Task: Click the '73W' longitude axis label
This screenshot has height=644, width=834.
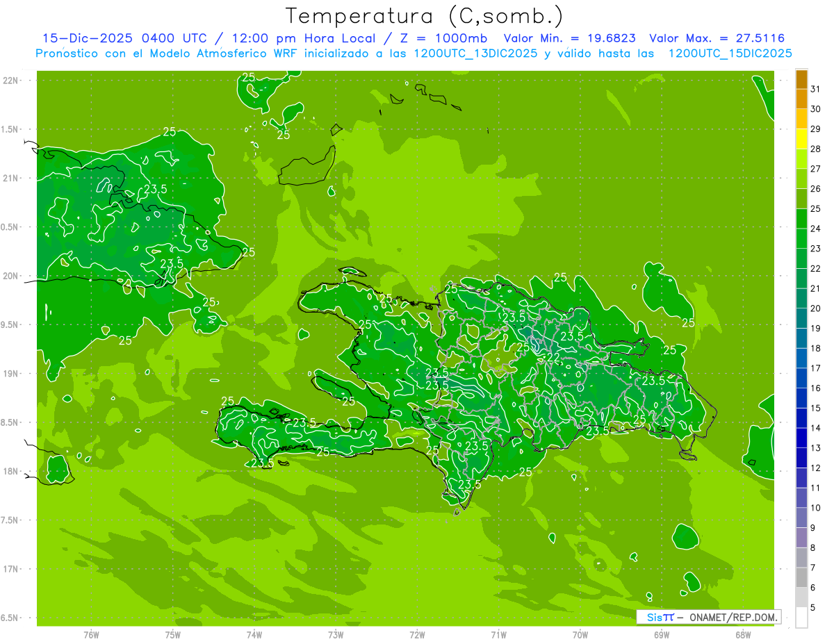Action: tap(336, 634)
